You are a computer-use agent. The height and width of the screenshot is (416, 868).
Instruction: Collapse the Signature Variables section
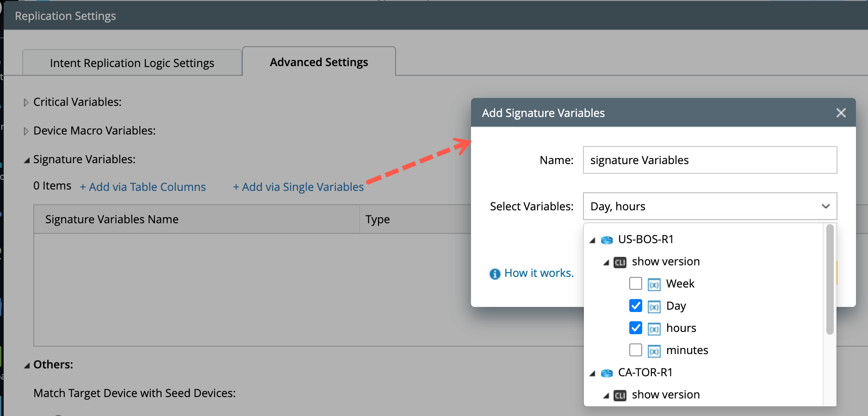click(26, 159)
